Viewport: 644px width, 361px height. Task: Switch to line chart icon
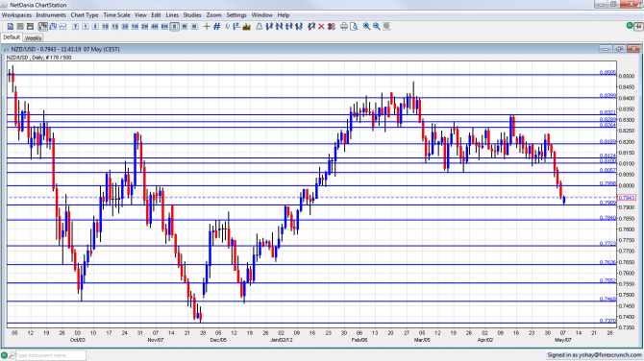(x=62, y=27)
